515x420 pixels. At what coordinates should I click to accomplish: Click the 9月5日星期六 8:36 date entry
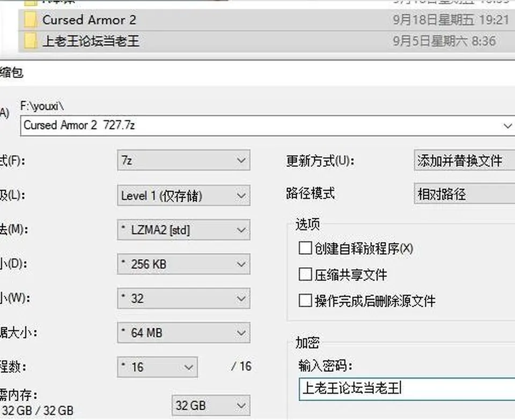pos(444,41)
